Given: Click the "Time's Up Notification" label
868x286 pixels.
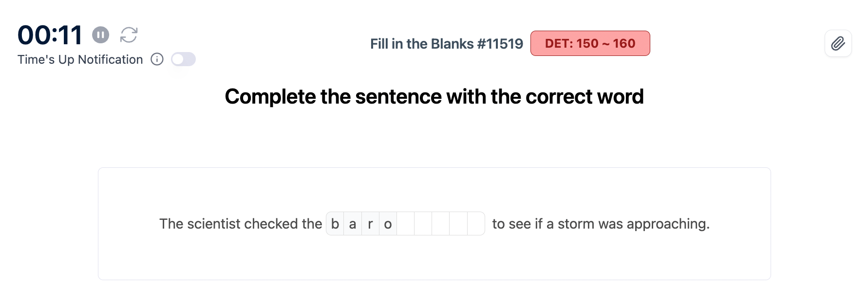Looking at the screenshot, I should pos(80,59).
